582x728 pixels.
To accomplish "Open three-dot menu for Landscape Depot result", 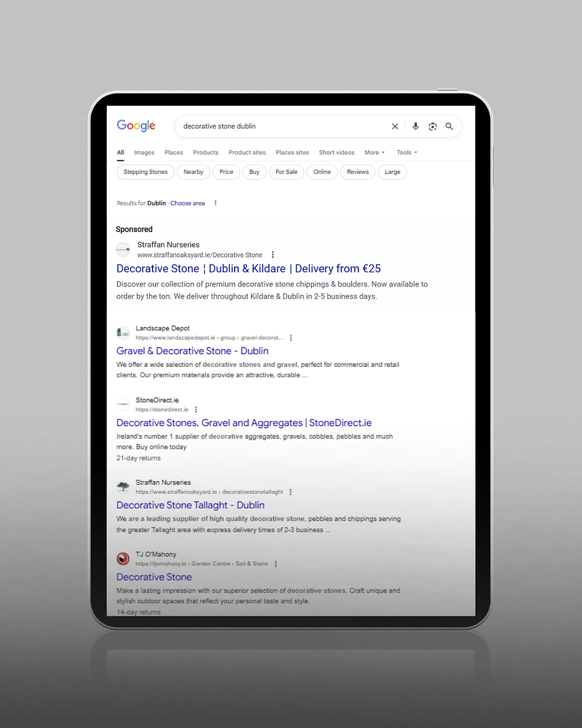I will [x=291, y=338].
